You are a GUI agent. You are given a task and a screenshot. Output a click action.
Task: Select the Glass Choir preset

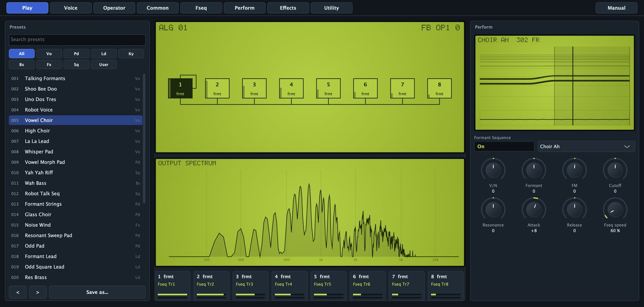pyautogui.click(x=76, y=214)
